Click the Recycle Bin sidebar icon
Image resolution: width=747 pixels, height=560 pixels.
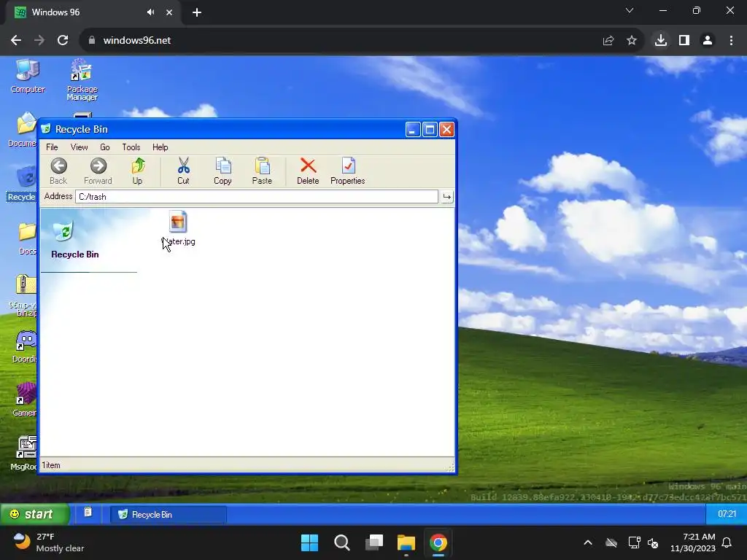(63, 231)
